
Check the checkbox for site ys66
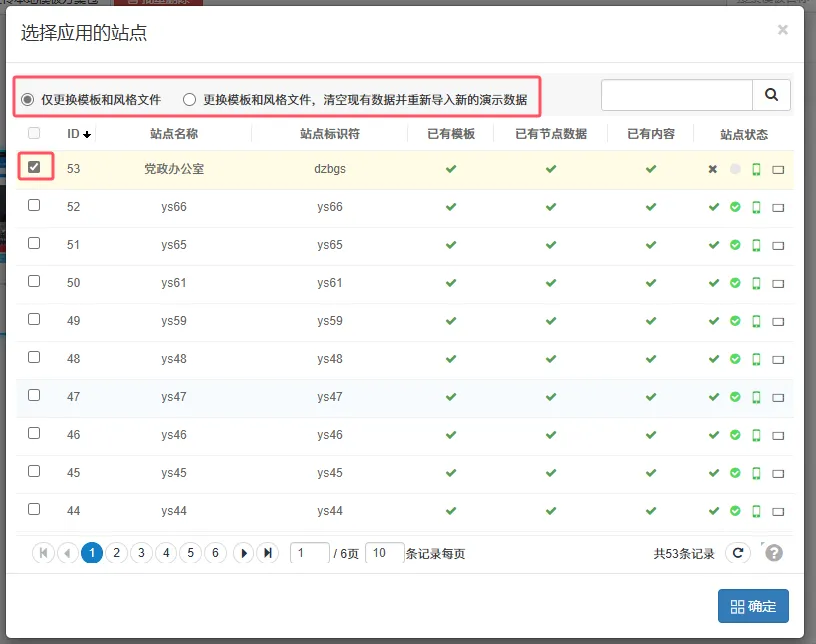(34, 207)
